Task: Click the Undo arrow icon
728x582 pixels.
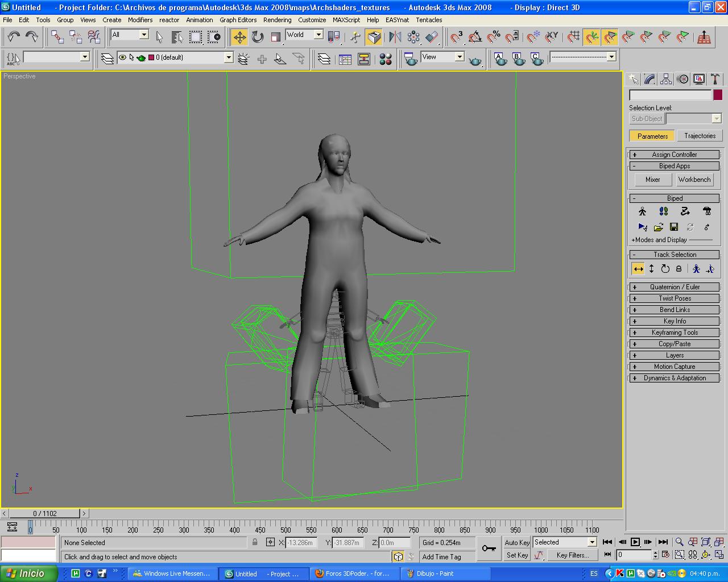Action: point(14,37)
